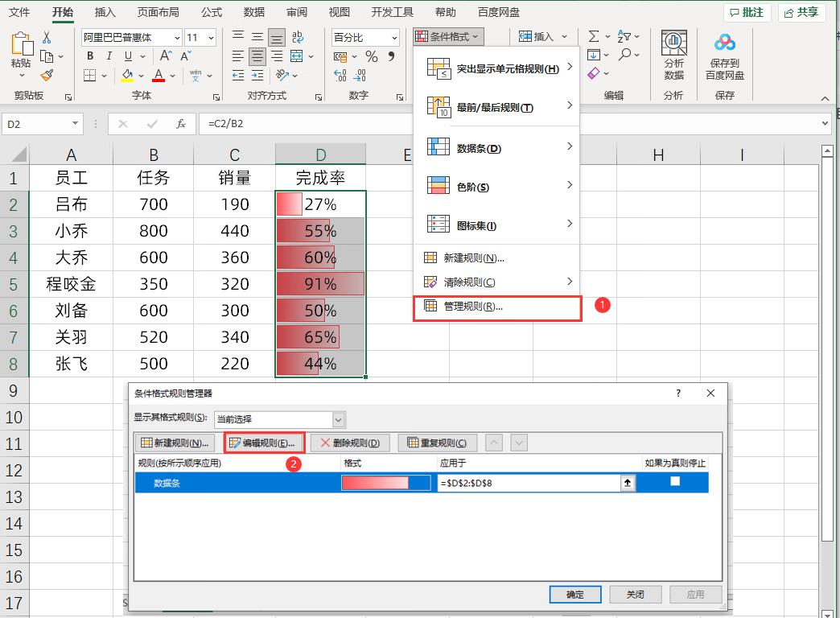This screenshot has height=618, width=840.
Task: Check the 如果为真则停止 checkbox
Action: 675,481
